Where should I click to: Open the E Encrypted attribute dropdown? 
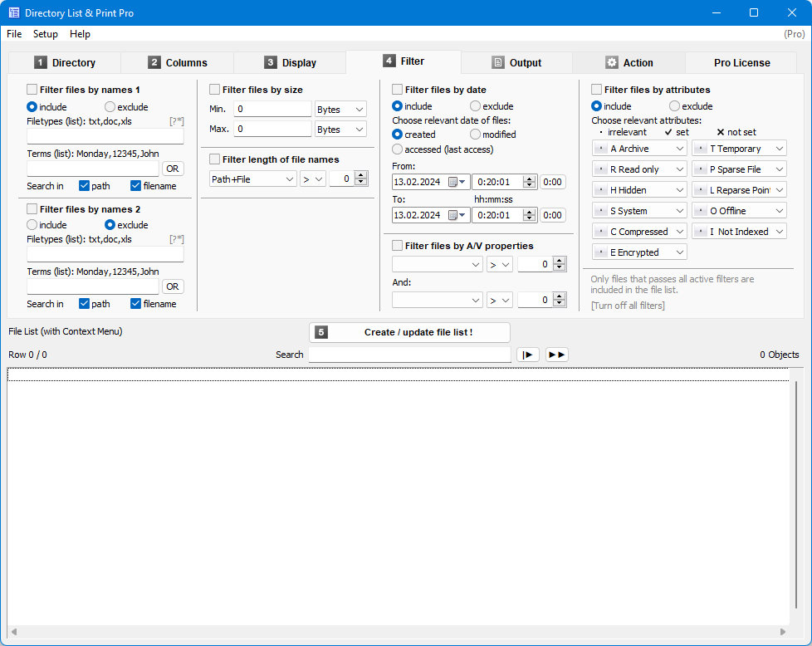pos(639,252)
